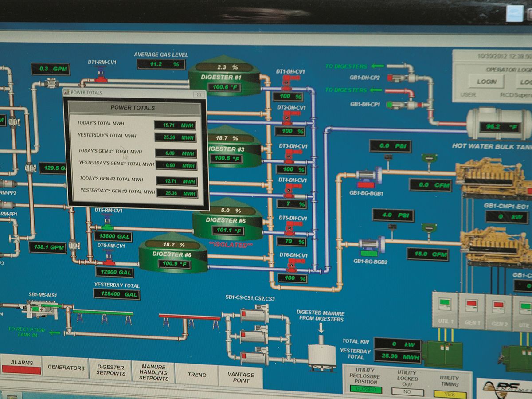This screenshot has height=399, width=532.
Task: Click the DT4-DH-CV1 7% valve position field
Action: pos(291,204)
